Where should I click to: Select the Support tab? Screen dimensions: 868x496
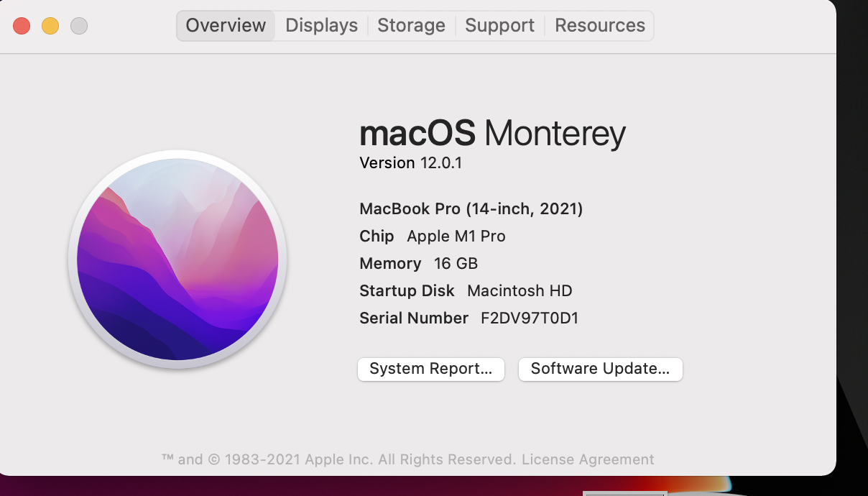coord(499,26)
